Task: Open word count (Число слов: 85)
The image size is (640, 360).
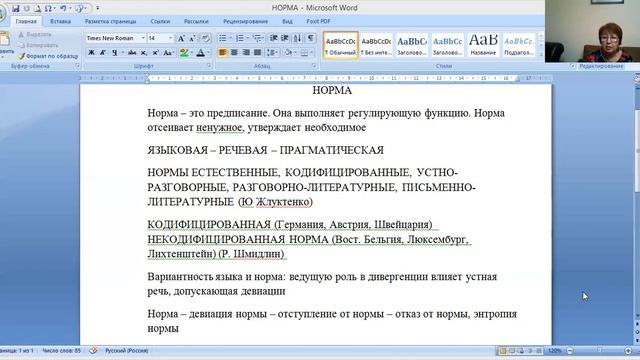Action: pos(61,351)
